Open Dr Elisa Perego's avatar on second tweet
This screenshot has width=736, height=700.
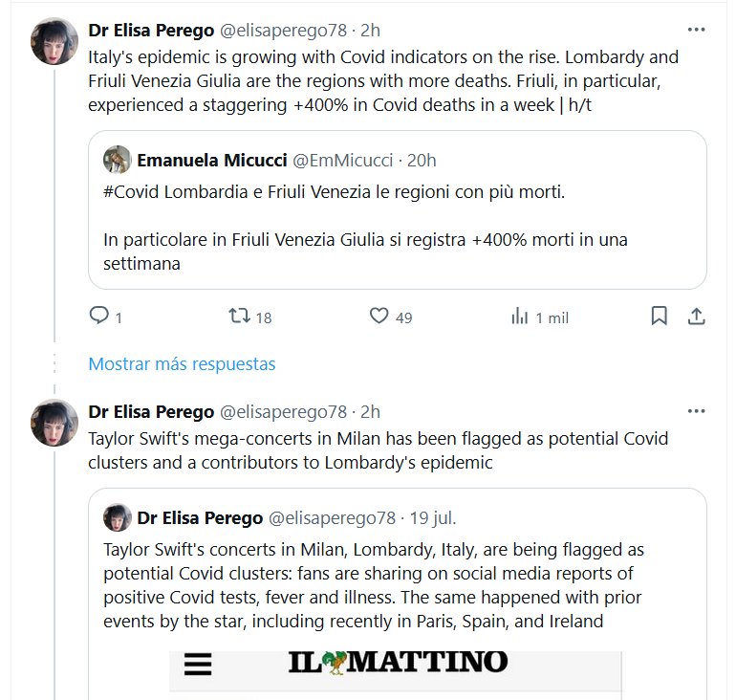coord(54,423)
